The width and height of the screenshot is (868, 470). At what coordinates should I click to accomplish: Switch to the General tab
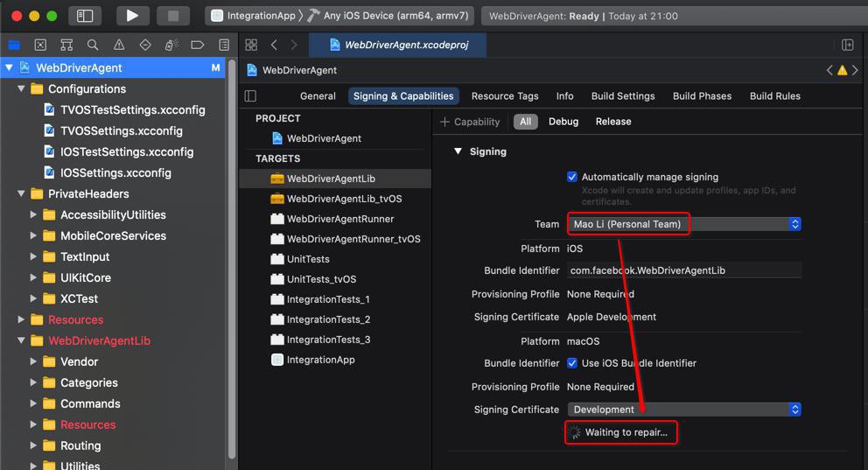[318, 96]
